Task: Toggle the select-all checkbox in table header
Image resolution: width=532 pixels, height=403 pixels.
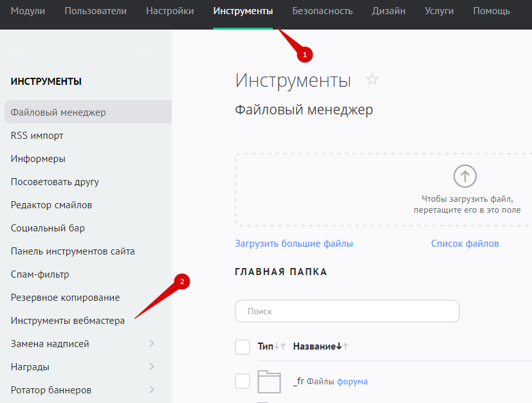Action: point(243,347)
